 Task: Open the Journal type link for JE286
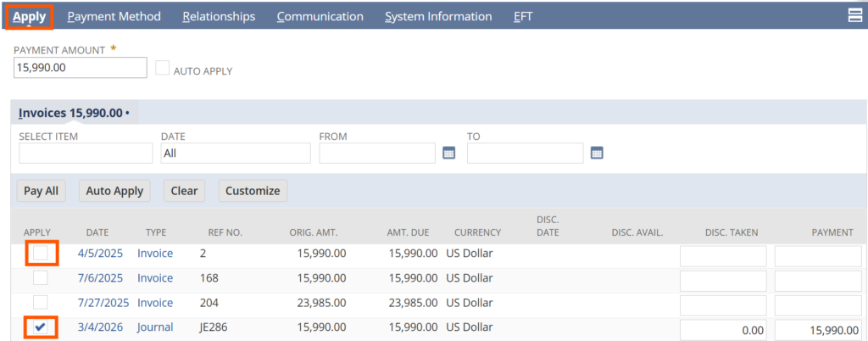[x=156, y=327]
